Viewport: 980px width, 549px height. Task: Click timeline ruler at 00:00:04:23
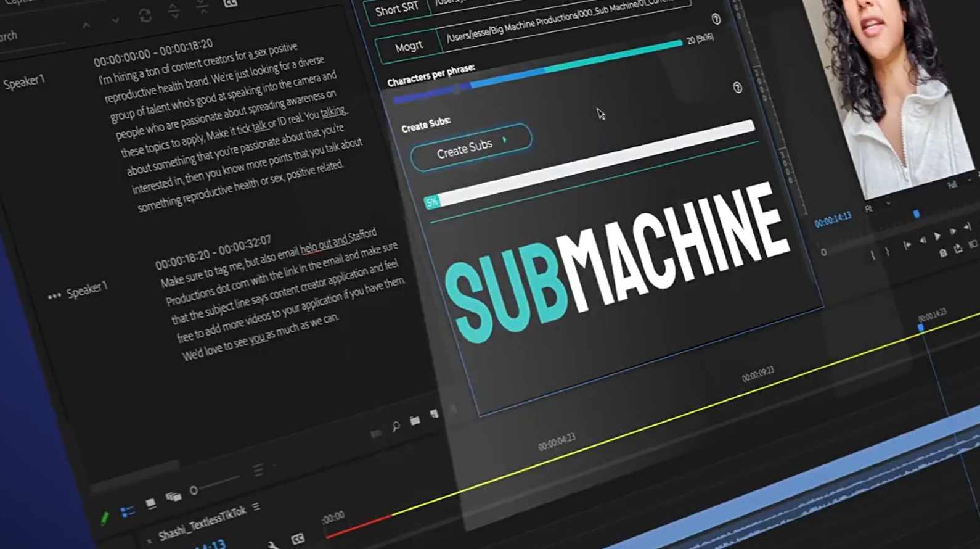[x=557, y=442]
